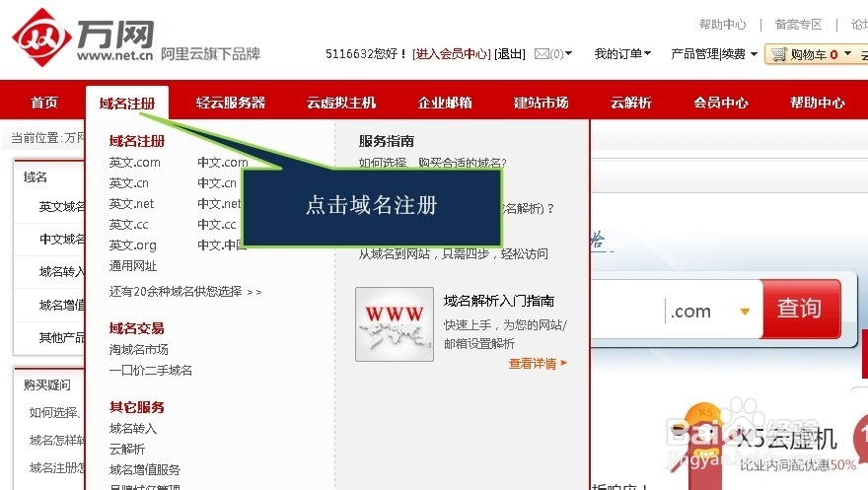Open the 购物车 dropdown arrow
This screenshot has width=868, height=490.
(847, 53)
